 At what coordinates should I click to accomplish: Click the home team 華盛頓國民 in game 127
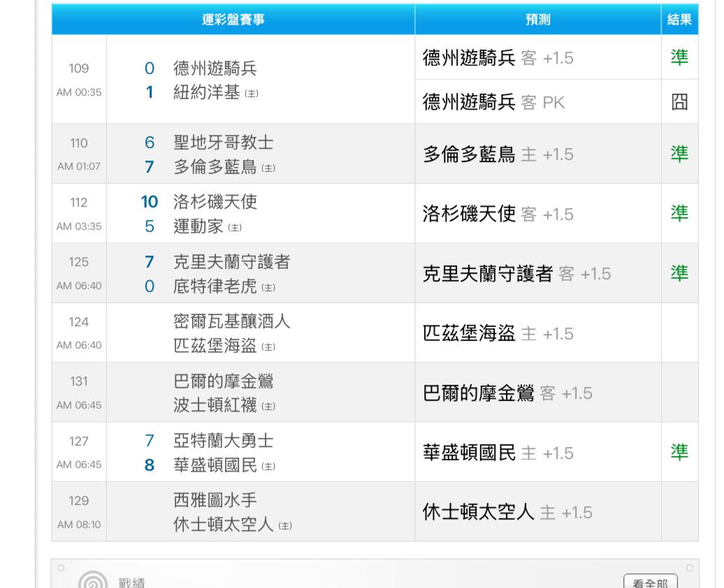point(215,465)
